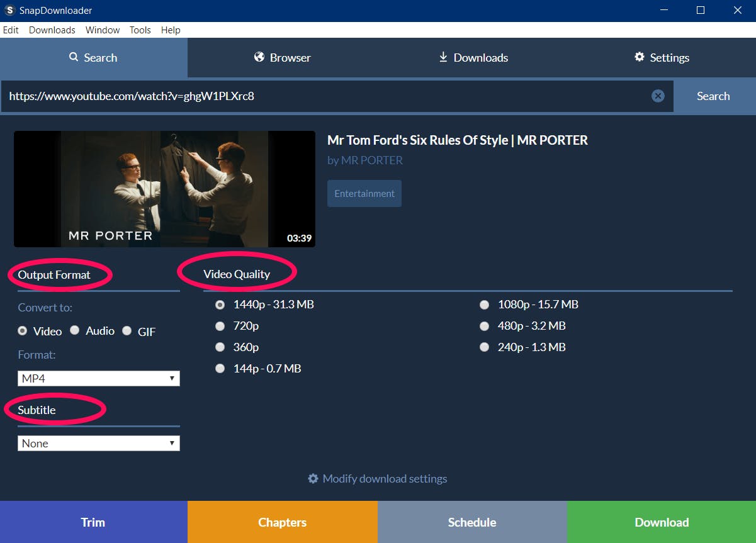
Task: Switch to the Search tab
Action: (94, 57)
